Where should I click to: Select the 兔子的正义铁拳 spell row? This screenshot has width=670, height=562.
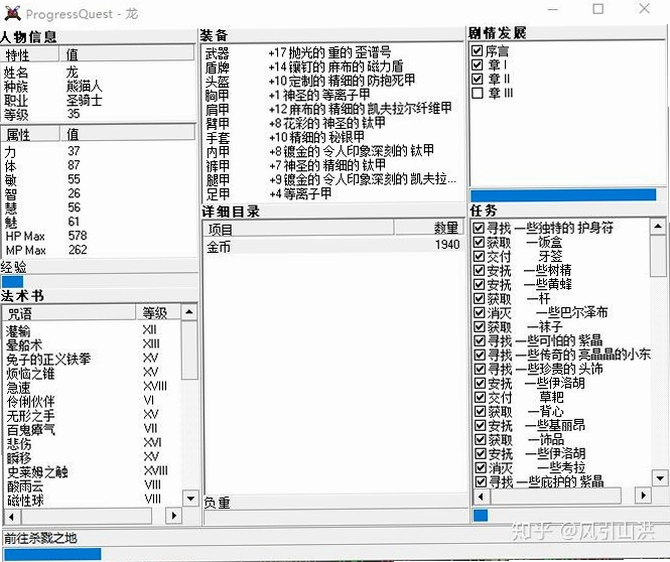click(x=92, y=358)
